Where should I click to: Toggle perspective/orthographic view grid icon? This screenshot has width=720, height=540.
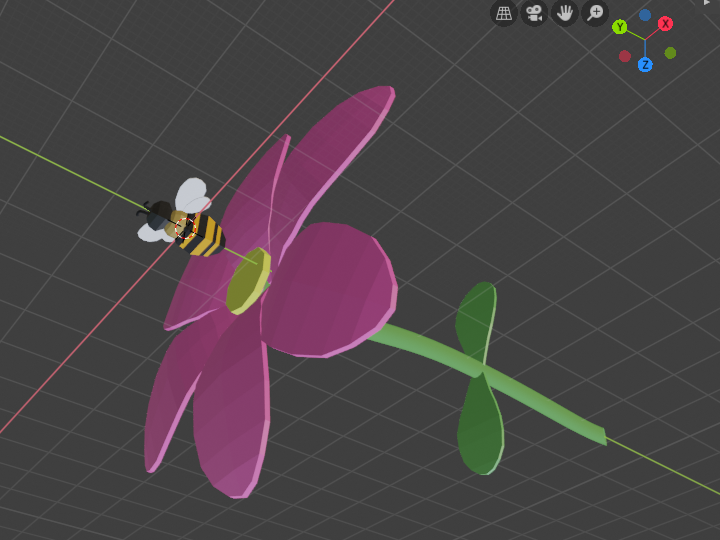(504, 13)
